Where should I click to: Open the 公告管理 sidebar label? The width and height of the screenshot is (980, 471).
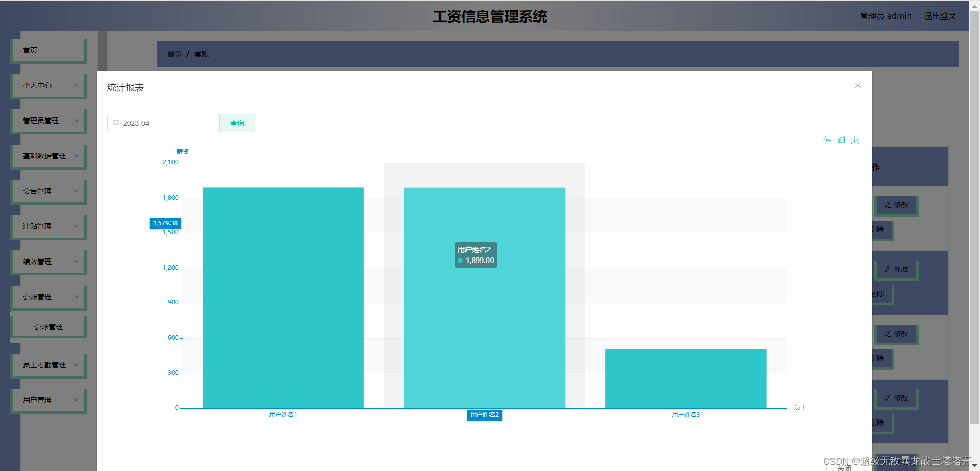click(x=37, y=191)
